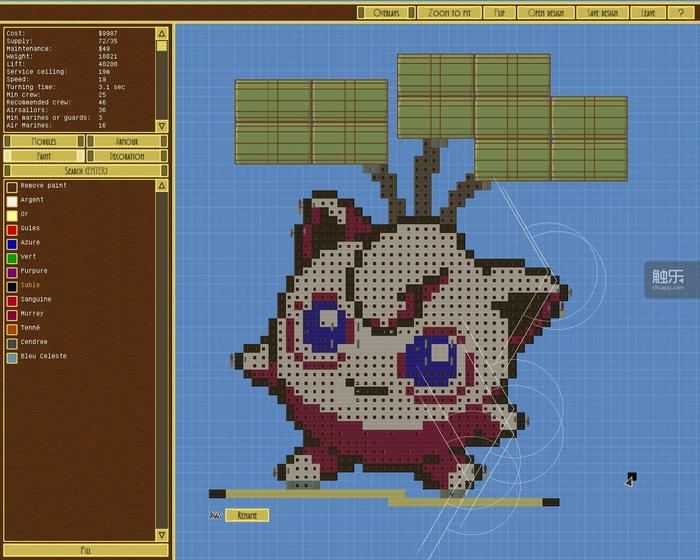Select the Remove paint swatch
The height and width of the screenshot is (560, 700).
click(x=12, y=186)
